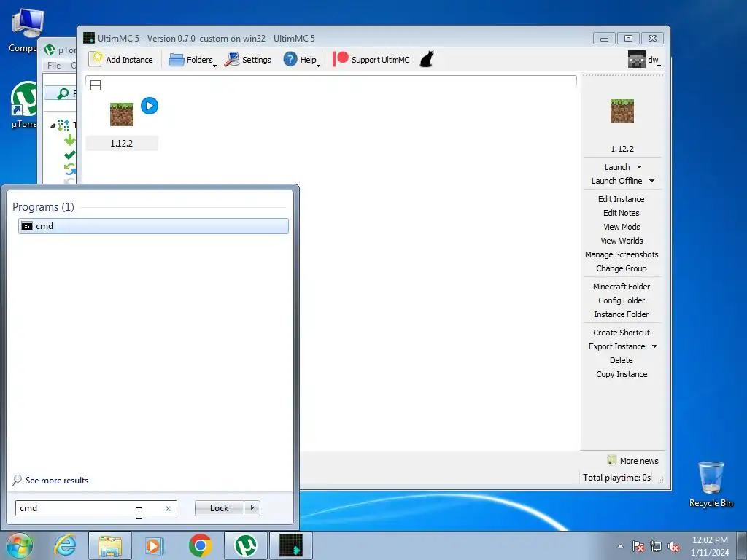Open Internet Explorer from taskbar
747x560 pixels.
pyautogui.click(x=65, y=545)
